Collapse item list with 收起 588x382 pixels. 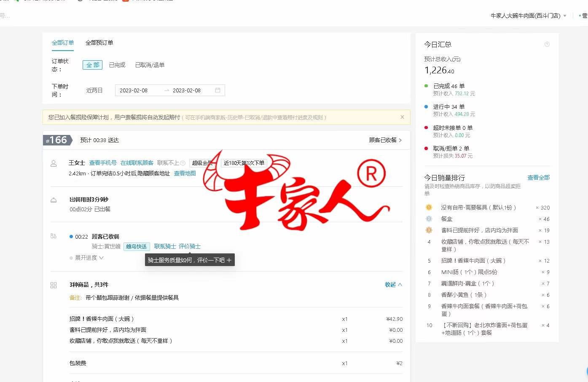pyautogui.click(x=393, y=285)
